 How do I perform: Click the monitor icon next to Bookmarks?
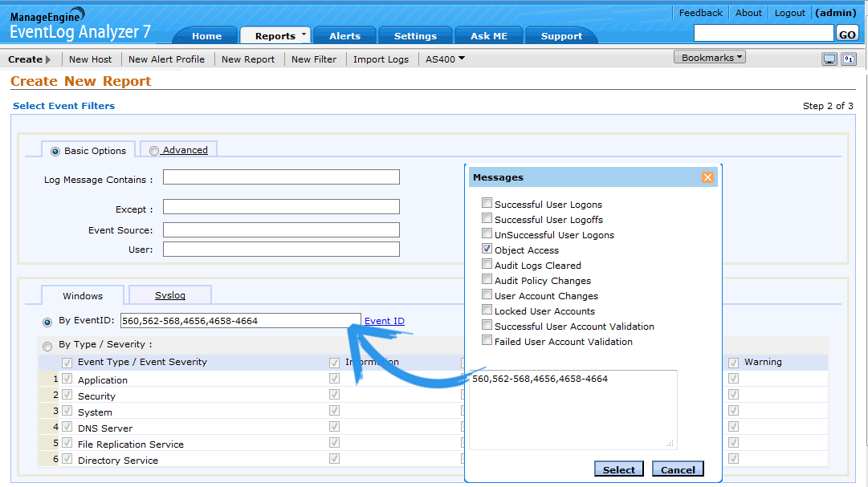[829, 59]
